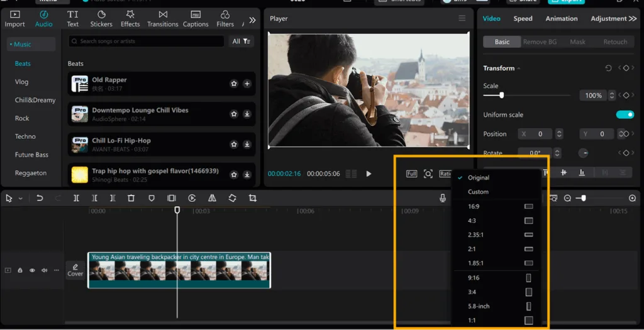Select the Rock music category
This screenshot has width=644, height=330.
click(x=22, y=118)
